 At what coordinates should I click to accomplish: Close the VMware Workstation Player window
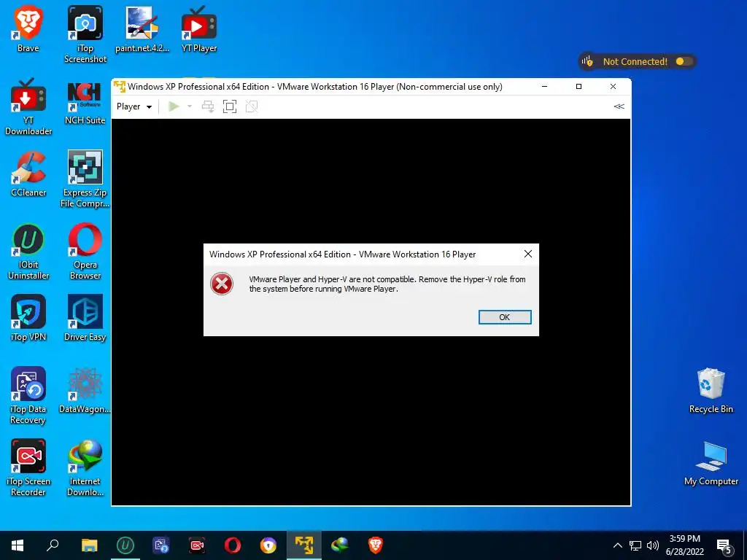613,87
